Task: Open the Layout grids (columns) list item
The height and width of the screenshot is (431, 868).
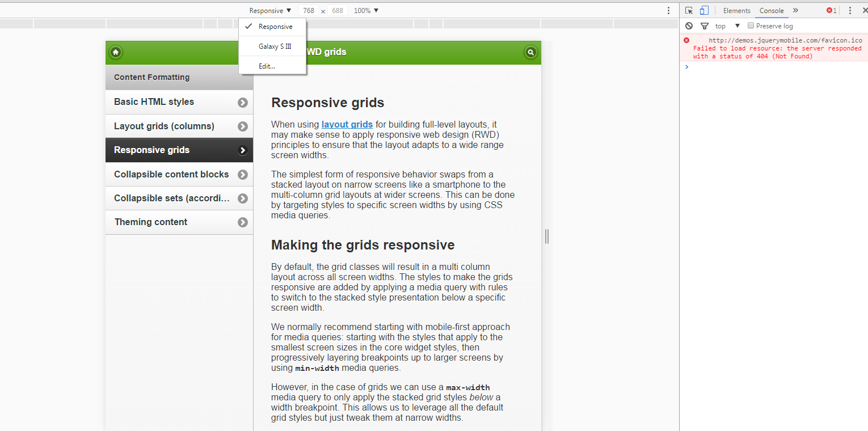Action: [179, 126]
